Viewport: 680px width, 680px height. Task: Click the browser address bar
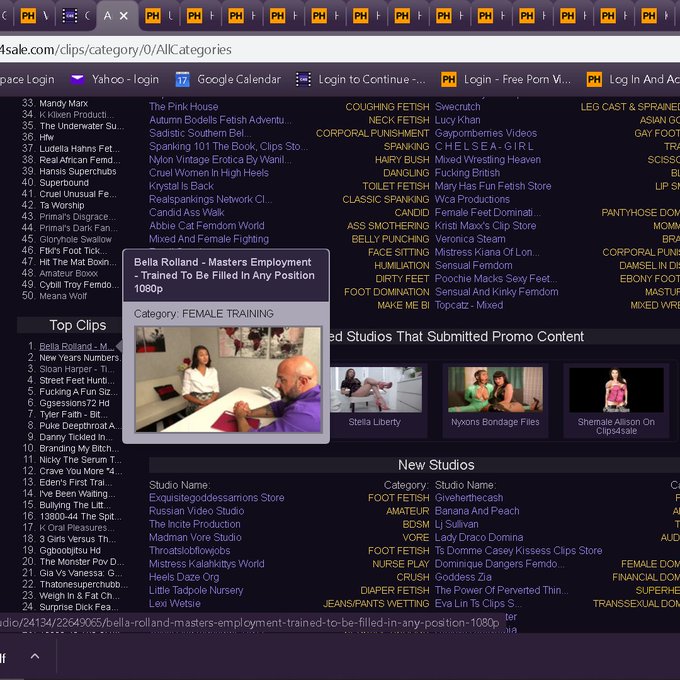(x=340, y=49)
